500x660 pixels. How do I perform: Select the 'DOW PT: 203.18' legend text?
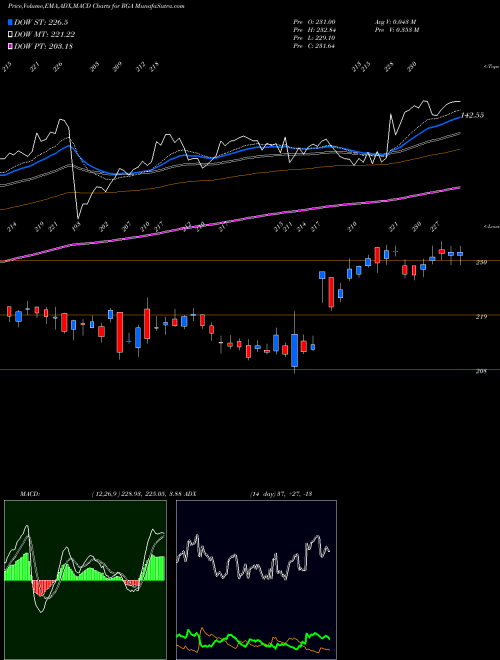43,46
